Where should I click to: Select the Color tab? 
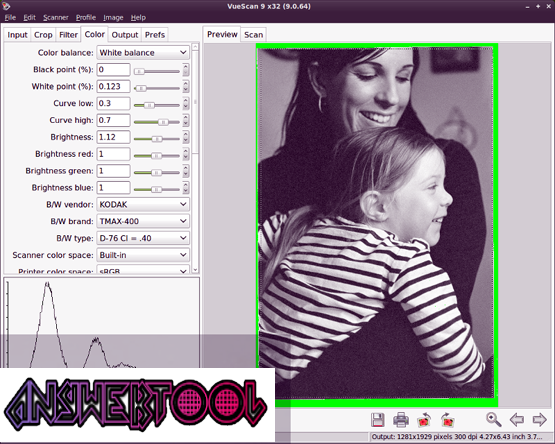pyautogui.click(x=95, y=34)
